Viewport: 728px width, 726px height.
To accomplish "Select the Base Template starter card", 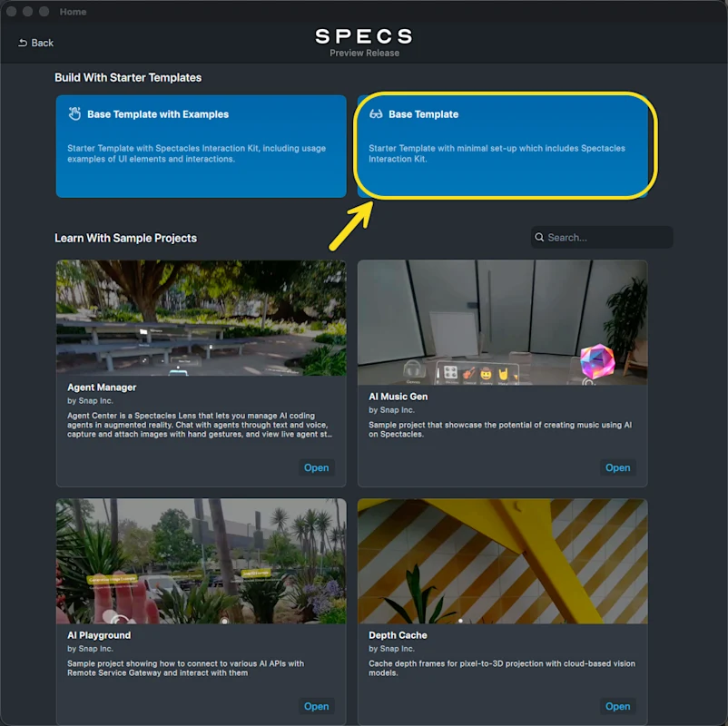I will pyautogui.click(x=502, y=146).
